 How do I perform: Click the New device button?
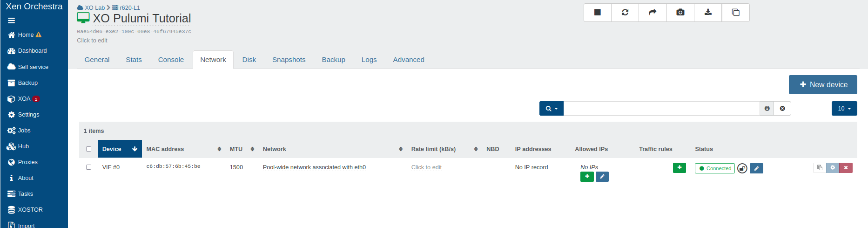pos(822,85)
